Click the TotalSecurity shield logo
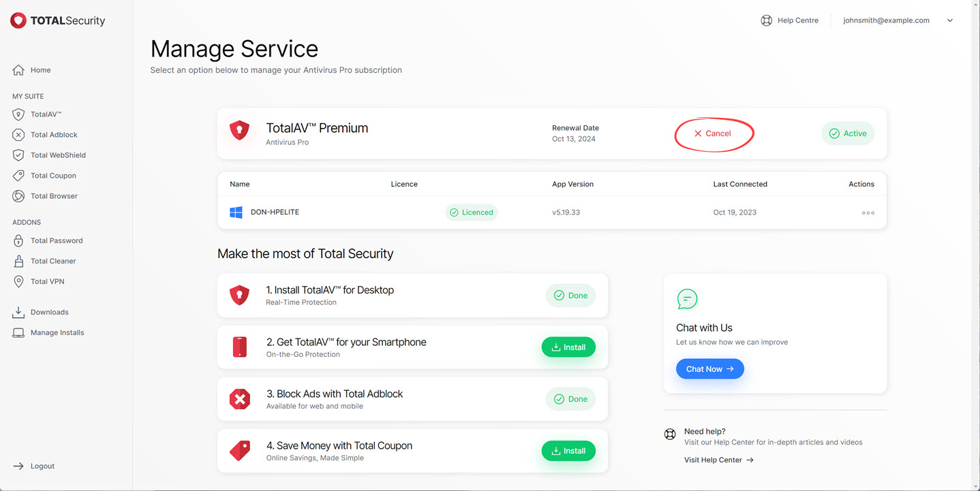The height and width of the screenshot is (491, 980). click(18, 20)
